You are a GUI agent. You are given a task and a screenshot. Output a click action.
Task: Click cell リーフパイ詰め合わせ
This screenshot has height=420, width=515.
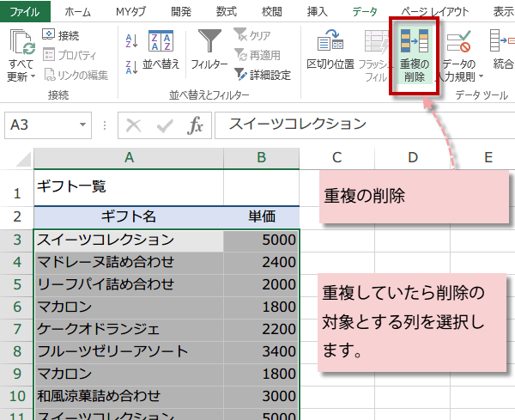(x=129, y=285)
